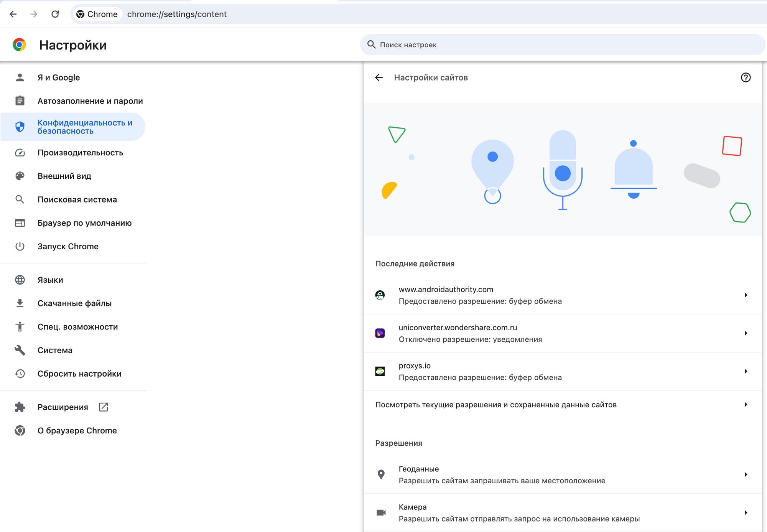Click the Расширения external link icon
The width and height of the screenshot is (767, 532).
[x=104, y=407]
